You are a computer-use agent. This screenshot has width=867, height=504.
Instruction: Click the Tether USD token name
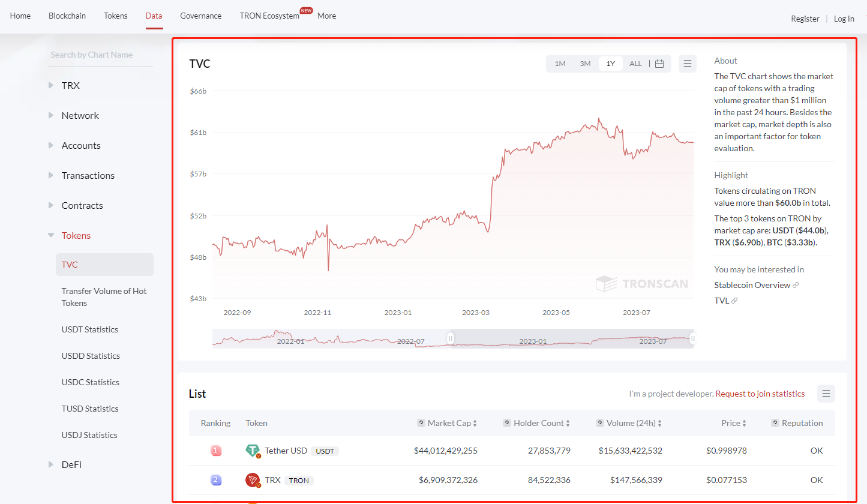coord(286,451)
